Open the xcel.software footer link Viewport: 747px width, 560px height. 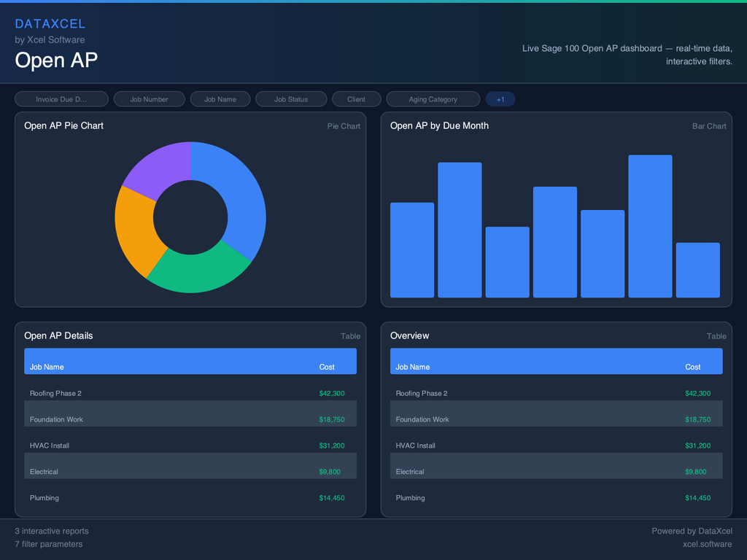coord(707,544)
